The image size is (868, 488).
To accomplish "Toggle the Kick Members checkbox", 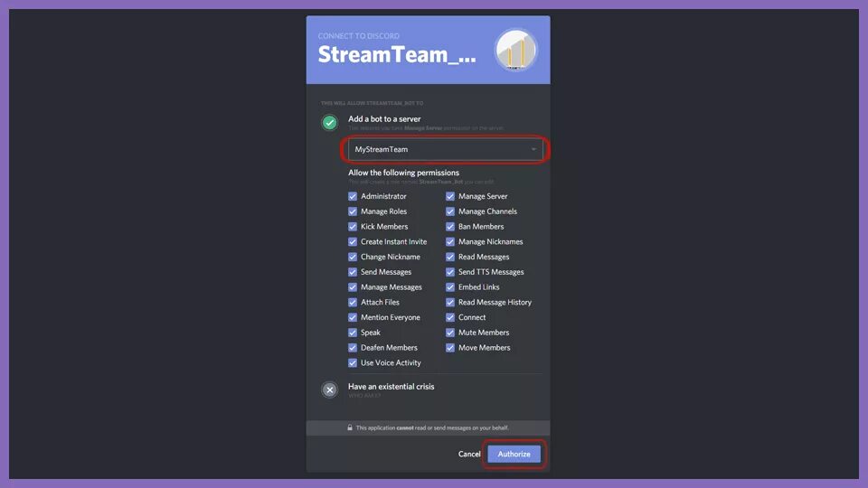I will (353, 227).
